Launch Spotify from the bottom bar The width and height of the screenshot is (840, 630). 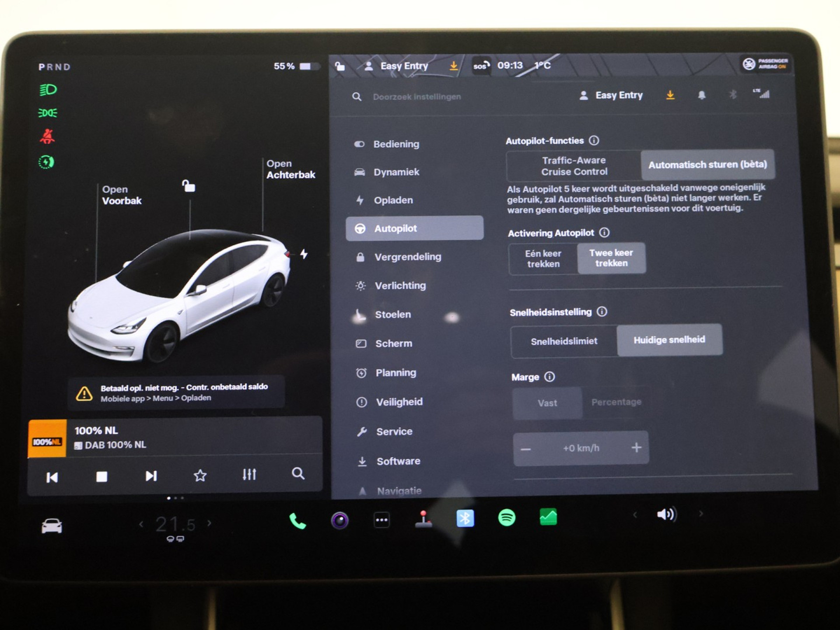[x=507, y=518]
